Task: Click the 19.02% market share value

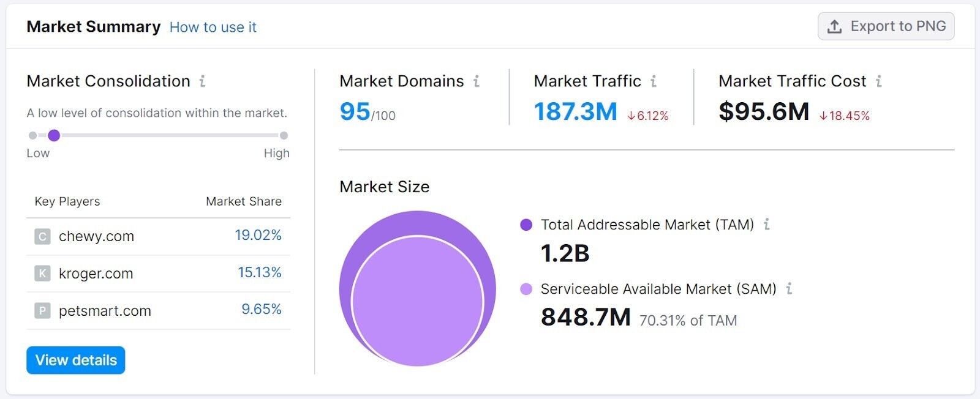Action: [x=258, y=235]
